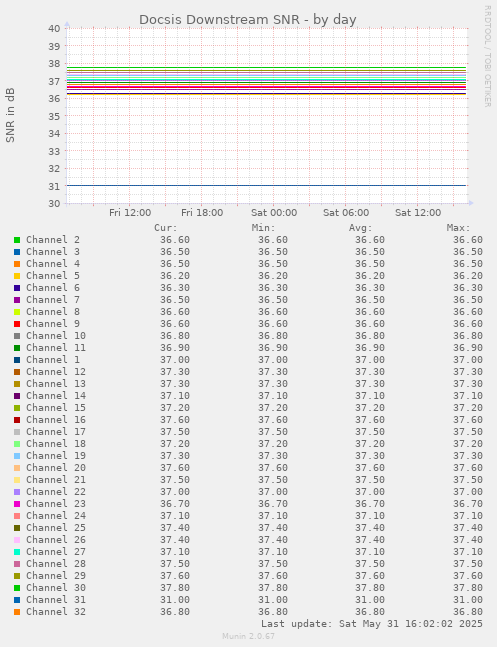Click the graph title 'Docsis Downstream SNR - by day'

pos(248,20)
